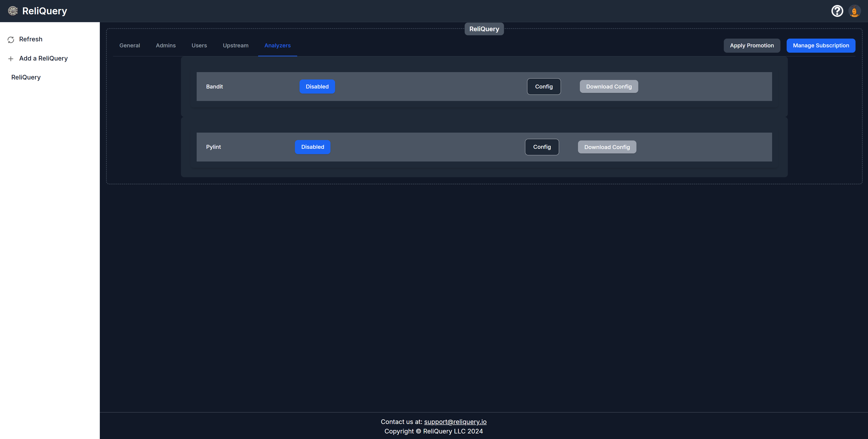The width and height of the screenshot is (868, 439).
Task: Click Apply Promotion button
Action: coord(752,46)
